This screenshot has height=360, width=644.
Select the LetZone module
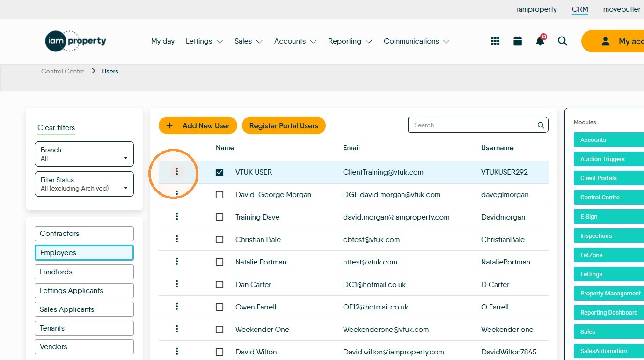coord(609,255)
